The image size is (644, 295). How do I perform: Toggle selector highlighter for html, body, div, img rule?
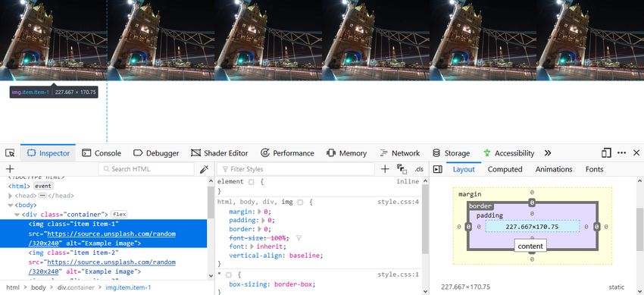[300, 202]
